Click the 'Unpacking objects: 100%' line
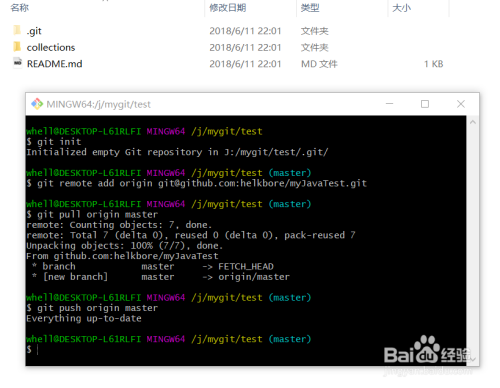 tap(125, 246)
